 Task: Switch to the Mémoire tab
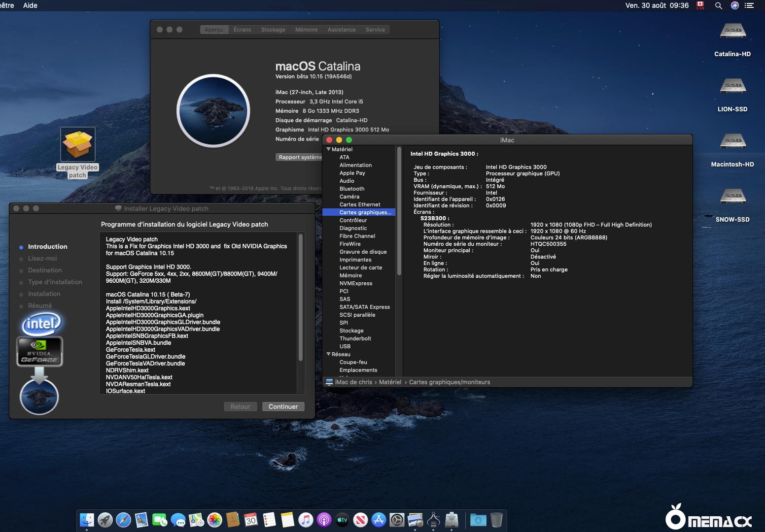306,30
